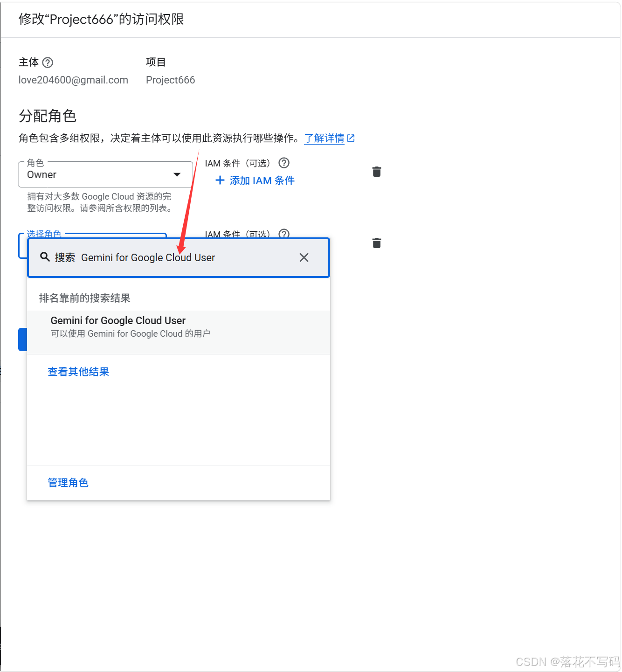Click the 选择角色 dropdown field label
622x672 pixels.
pos(44,234)
